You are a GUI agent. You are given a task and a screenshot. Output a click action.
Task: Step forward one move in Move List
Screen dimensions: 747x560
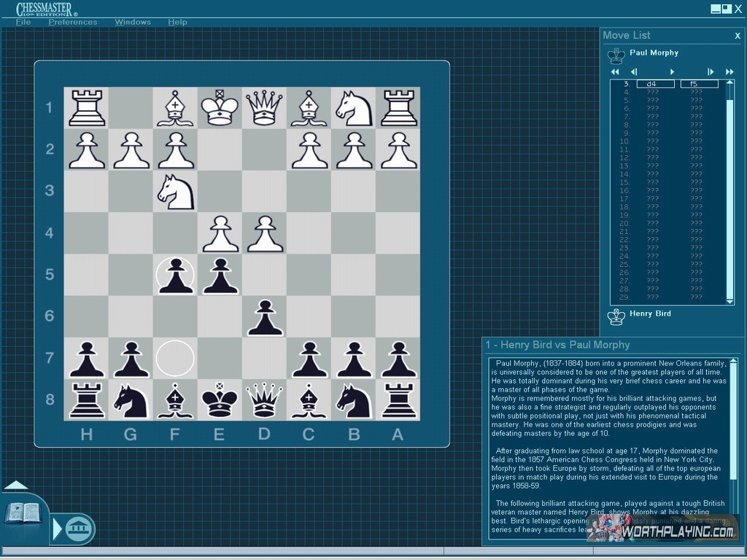[x=672, y=71]
